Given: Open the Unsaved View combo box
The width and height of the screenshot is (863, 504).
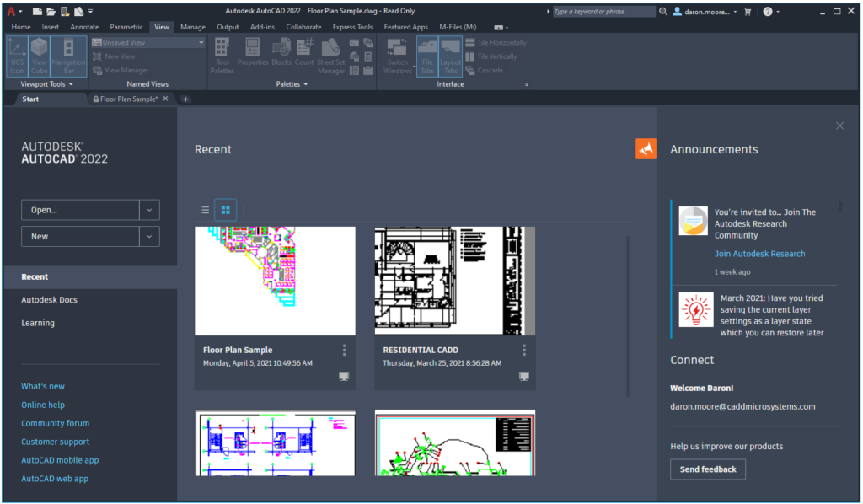Looking at the screenshot, I should (x=148, y=42).
